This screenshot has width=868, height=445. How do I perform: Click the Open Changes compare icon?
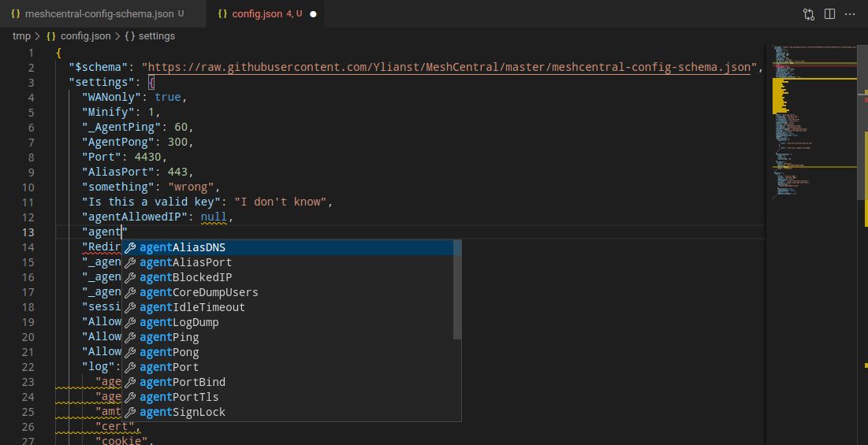(x=809, y=14)
